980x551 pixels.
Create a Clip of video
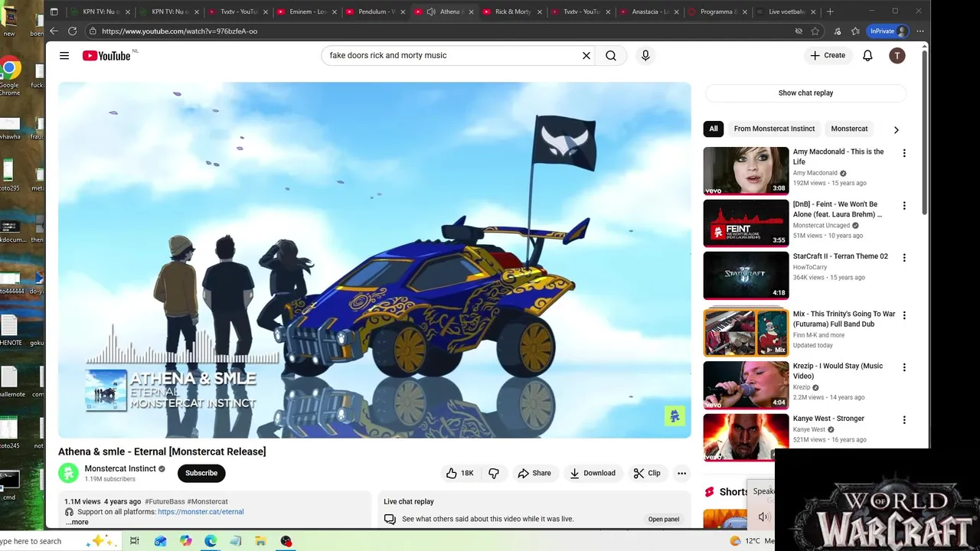coord(647,473)
